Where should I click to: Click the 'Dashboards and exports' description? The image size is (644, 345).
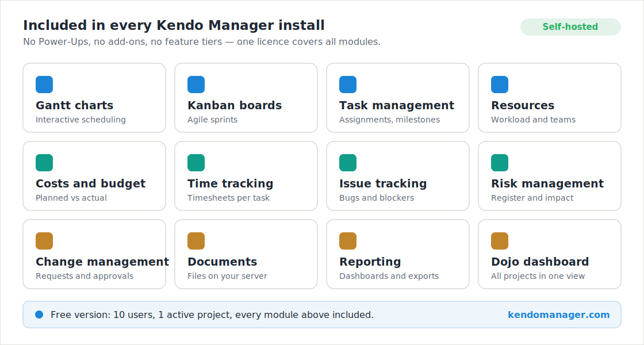pyautogui.click(x=389, y=276)
